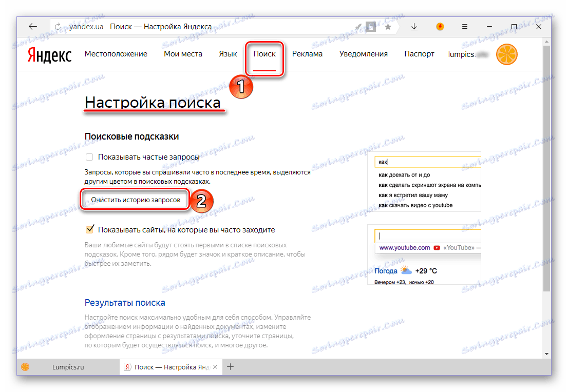Click 'как доехать от и до' suggestion
This screenshot has width=568, height=392.
(x=404, y=175)
